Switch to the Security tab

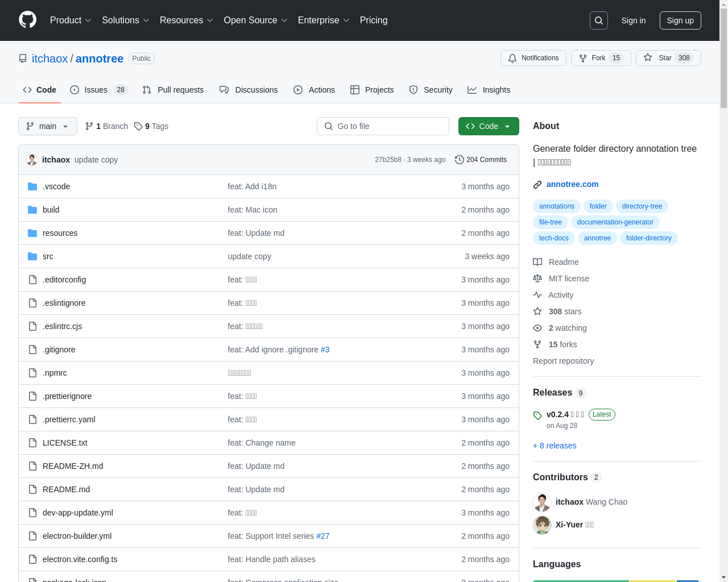[x=431, y=90]
